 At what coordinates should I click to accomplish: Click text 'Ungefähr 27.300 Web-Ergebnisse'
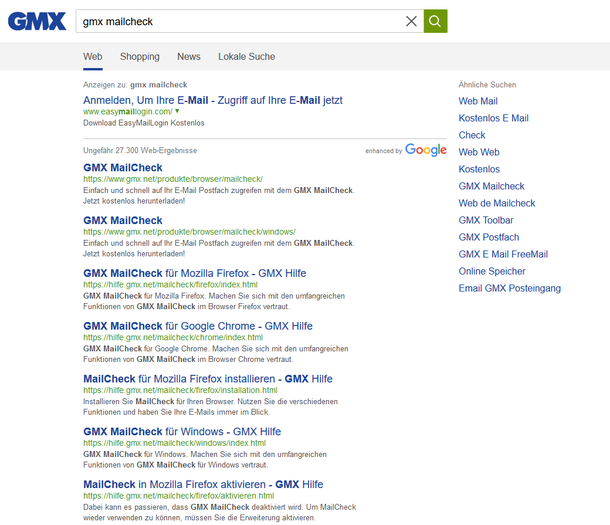click(140, 150)
